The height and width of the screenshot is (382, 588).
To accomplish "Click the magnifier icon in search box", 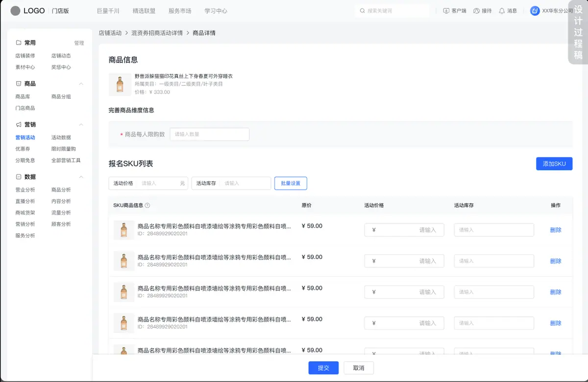I will point(363,11).
